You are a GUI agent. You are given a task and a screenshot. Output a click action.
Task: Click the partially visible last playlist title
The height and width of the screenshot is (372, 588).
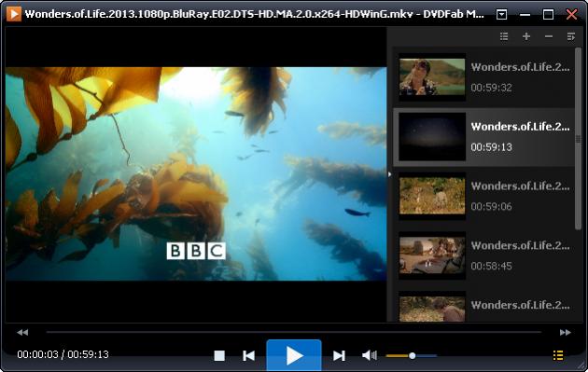tap(521, 305)
